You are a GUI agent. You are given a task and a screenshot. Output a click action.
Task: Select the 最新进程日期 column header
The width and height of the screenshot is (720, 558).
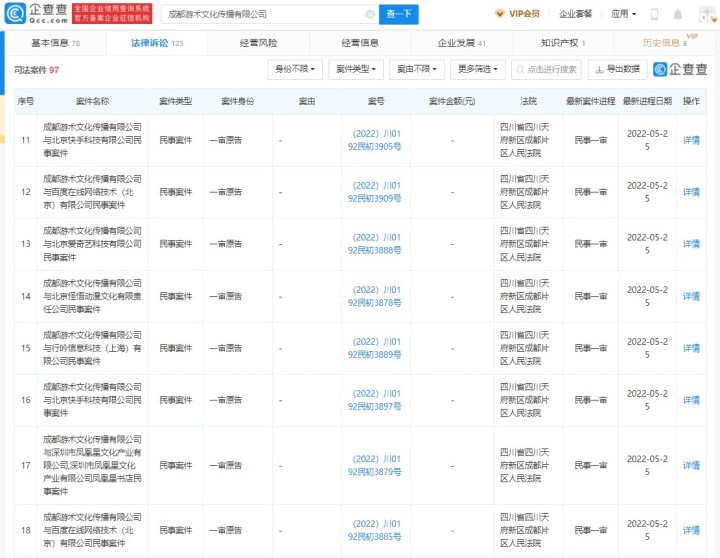coord(647,101)
